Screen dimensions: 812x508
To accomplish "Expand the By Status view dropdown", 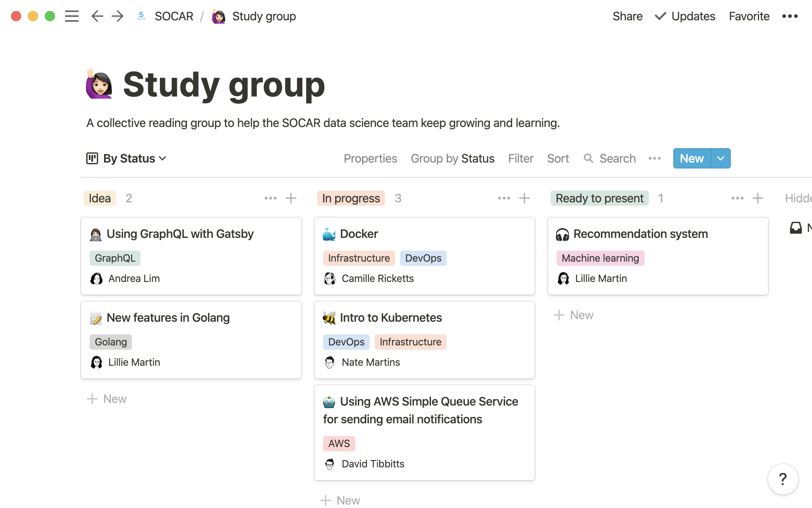I will pos(162,158).
